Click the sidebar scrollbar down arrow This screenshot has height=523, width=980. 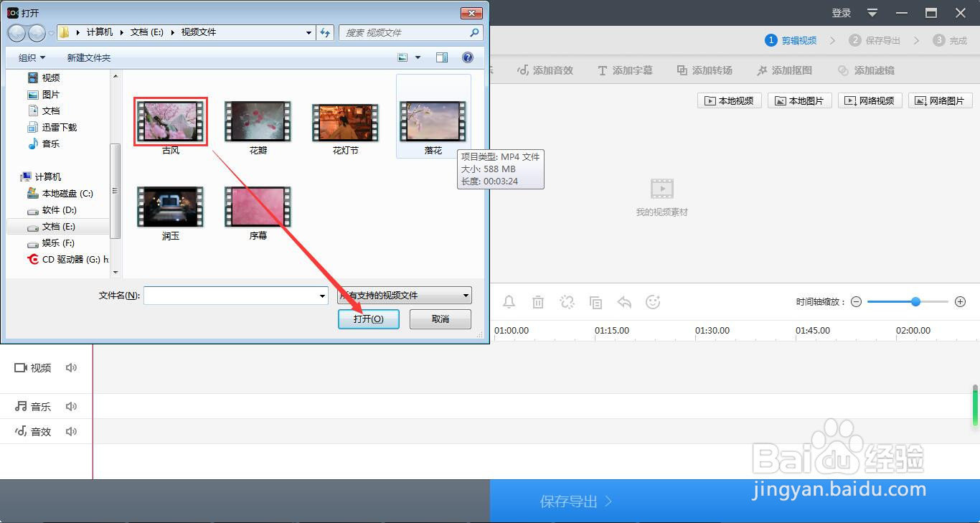pos(116,272)
